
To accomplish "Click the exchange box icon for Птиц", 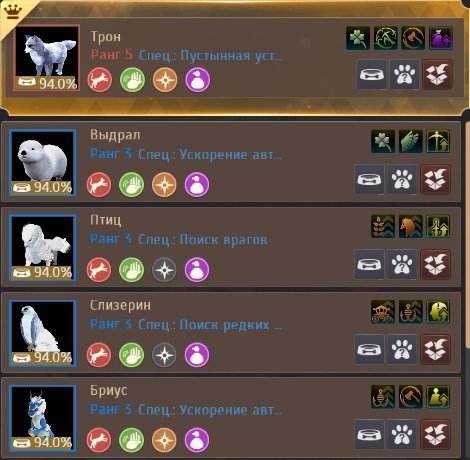I will [x=435, y=264].
